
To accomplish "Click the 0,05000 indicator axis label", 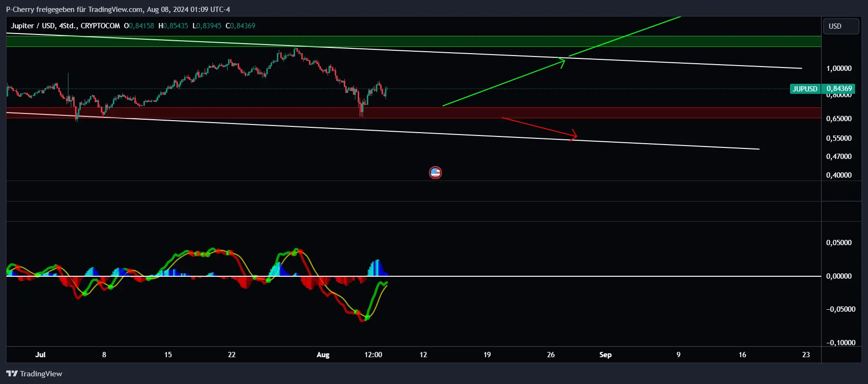I will pyautogui.click(x=839, y=243).
